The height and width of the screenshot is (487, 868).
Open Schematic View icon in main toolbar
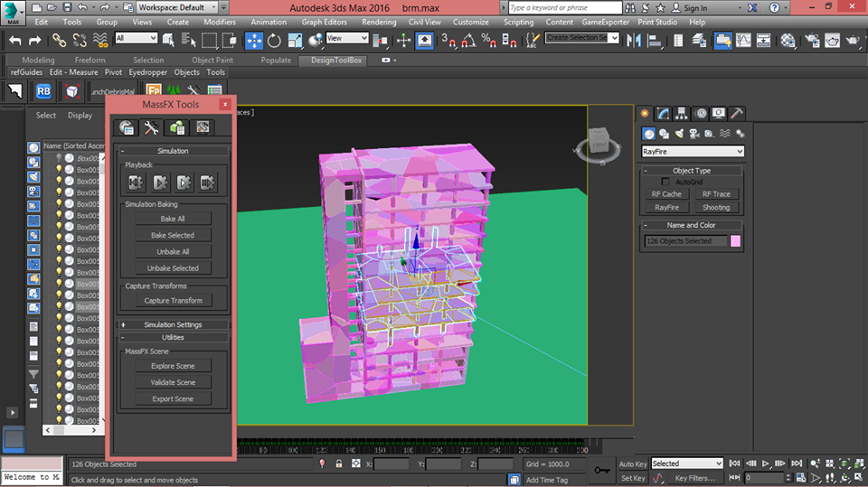pyautogui.click(x=763, y=41)
